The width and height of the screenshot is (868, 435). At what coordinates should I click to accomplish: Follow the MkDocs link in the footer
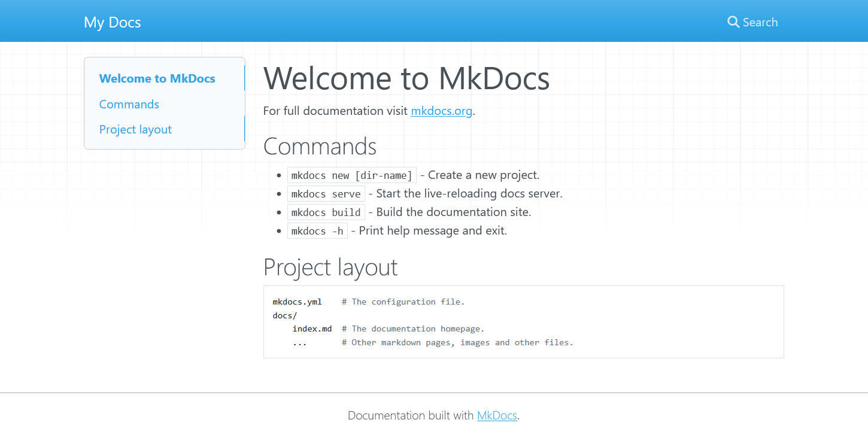497,415
